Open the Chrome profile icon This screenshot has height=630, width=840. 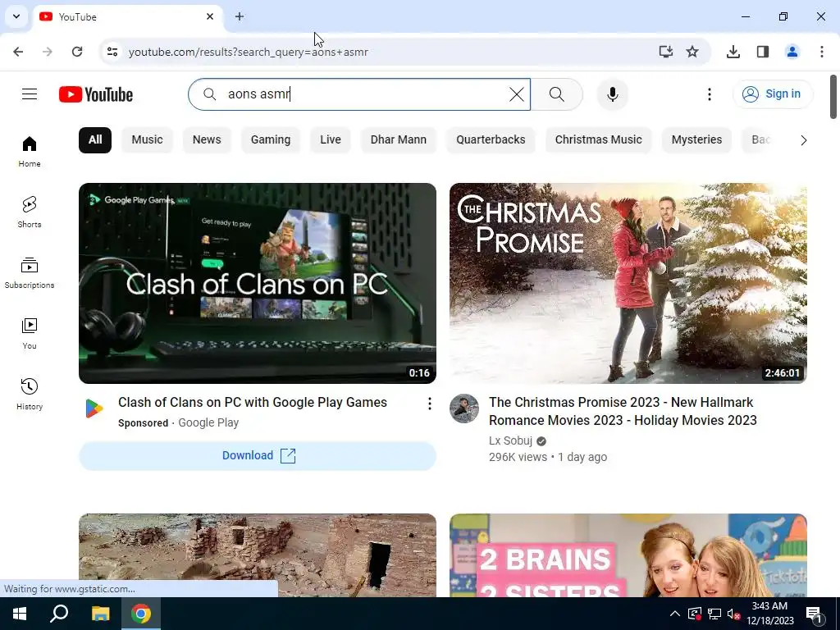point(792,52)
